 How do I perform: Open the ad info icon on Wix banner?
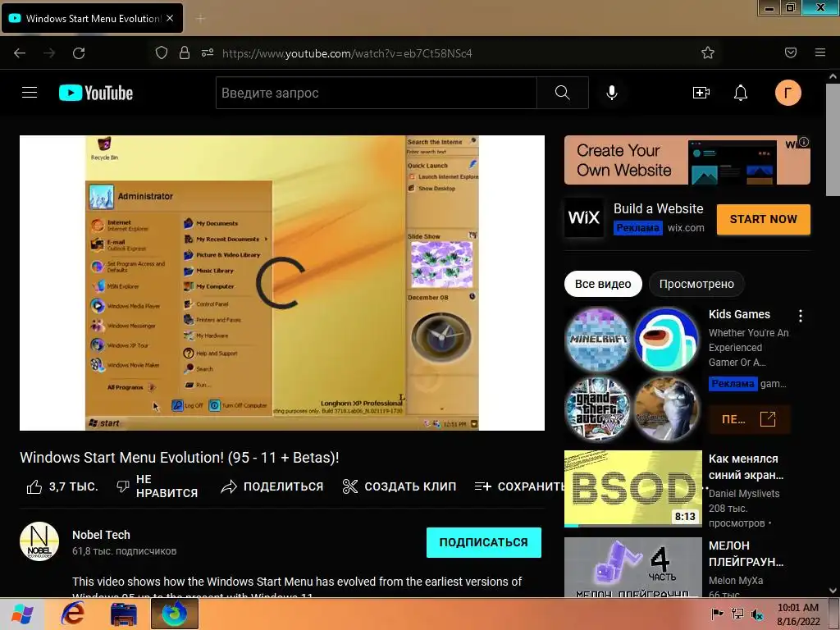[804, 142]
